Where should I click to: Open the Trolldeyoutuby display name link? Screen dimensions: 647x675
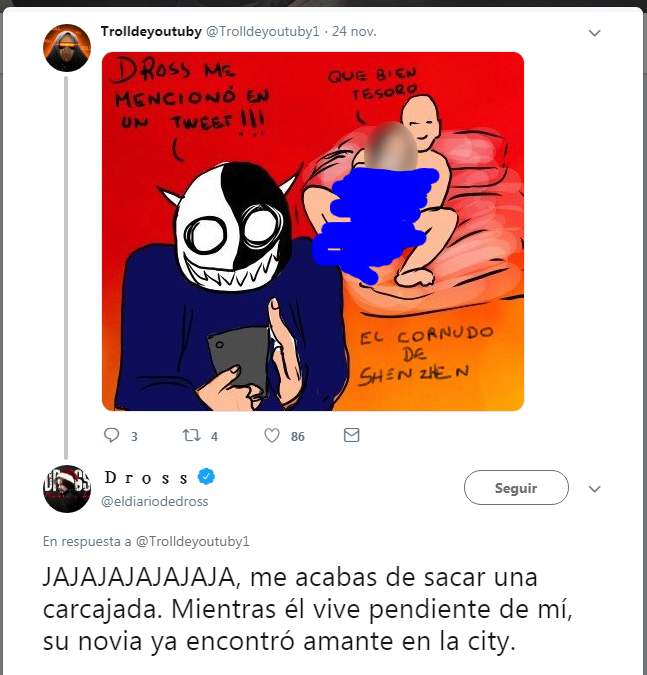pyautogui.click(x=151, y=31)
